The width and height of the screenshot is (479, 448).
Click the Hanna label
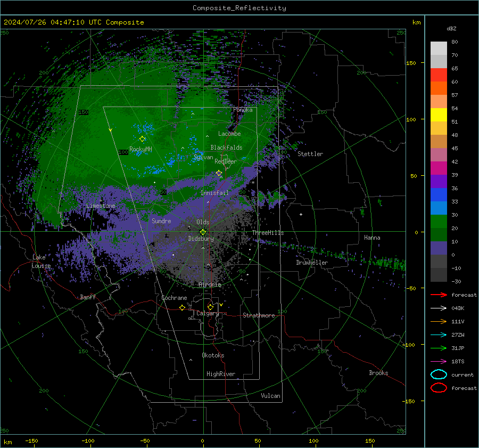tap(372, 238)
